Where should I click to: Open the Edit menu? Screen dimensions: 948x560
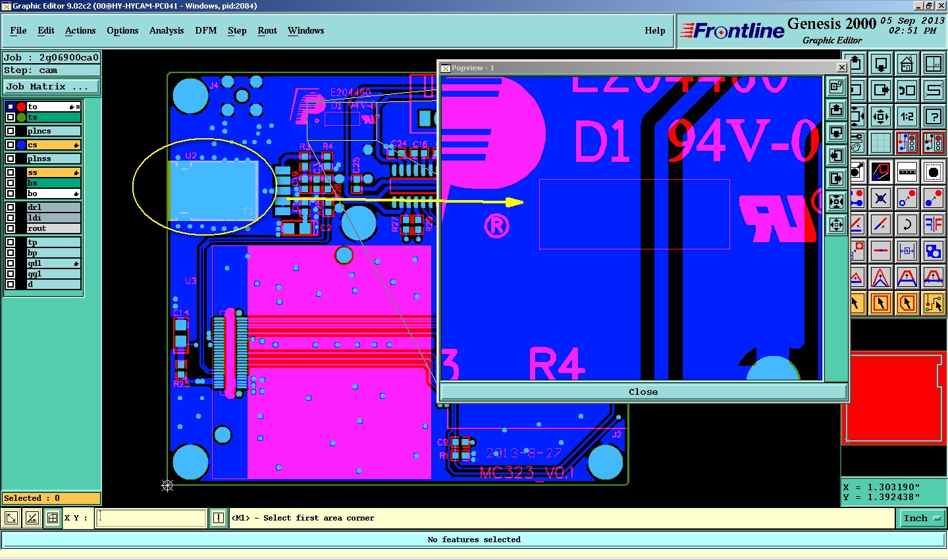tap(46, 30)
